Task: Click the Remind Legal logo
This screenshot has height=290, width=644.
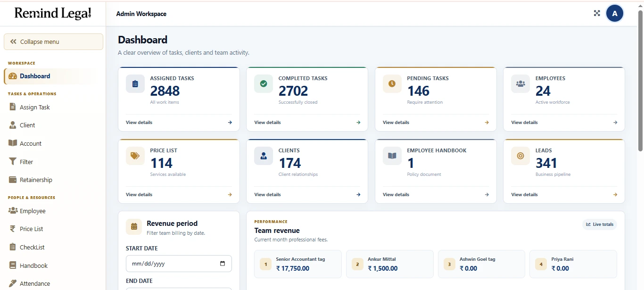Action: point(53,13)
